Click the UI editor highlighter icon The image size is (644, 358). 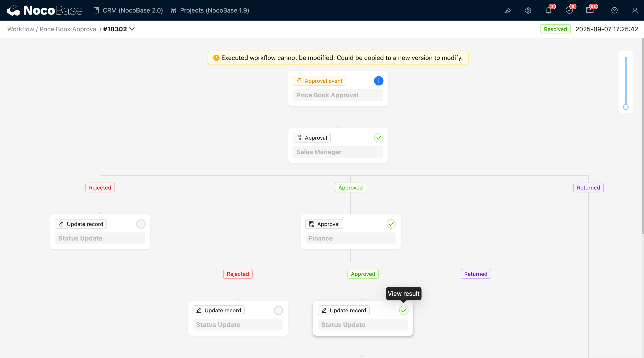click(x=508, y=11)
